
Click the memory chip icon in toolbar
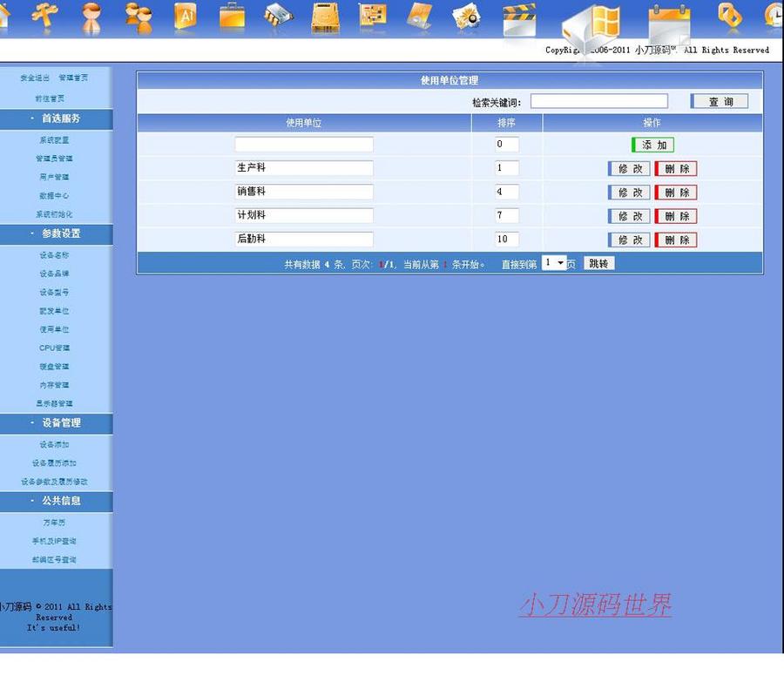click(277, 17)
